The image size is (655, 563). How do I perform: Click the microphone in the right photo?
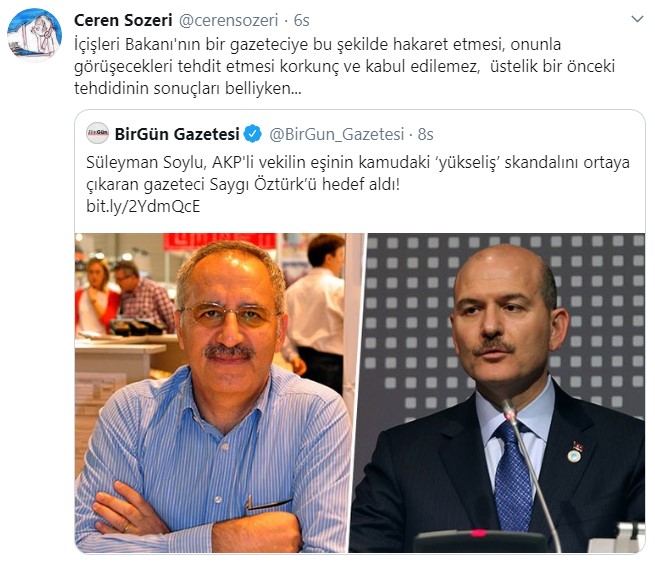[x=531, y=472]
